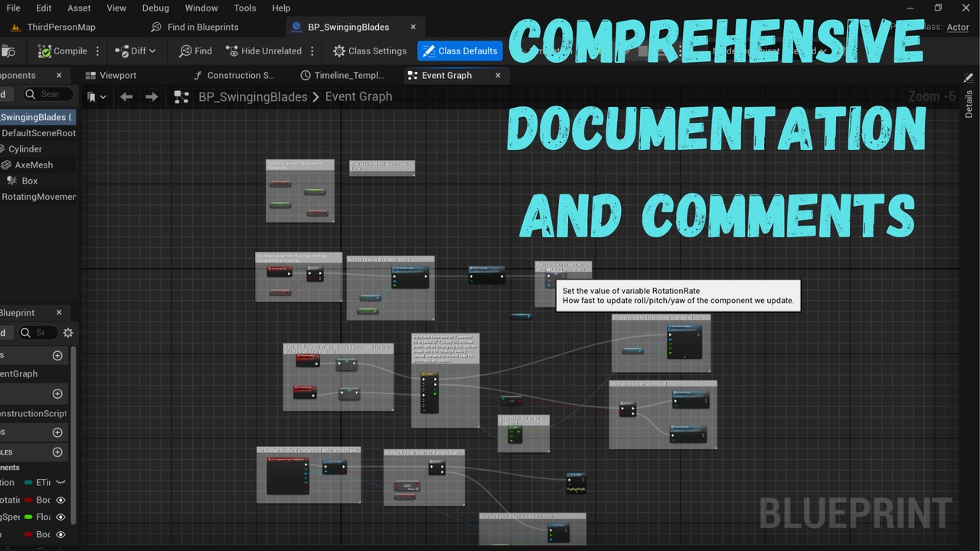Screen dimensions: 980x551
Task: Restore down the editor window
Action: 938,8
